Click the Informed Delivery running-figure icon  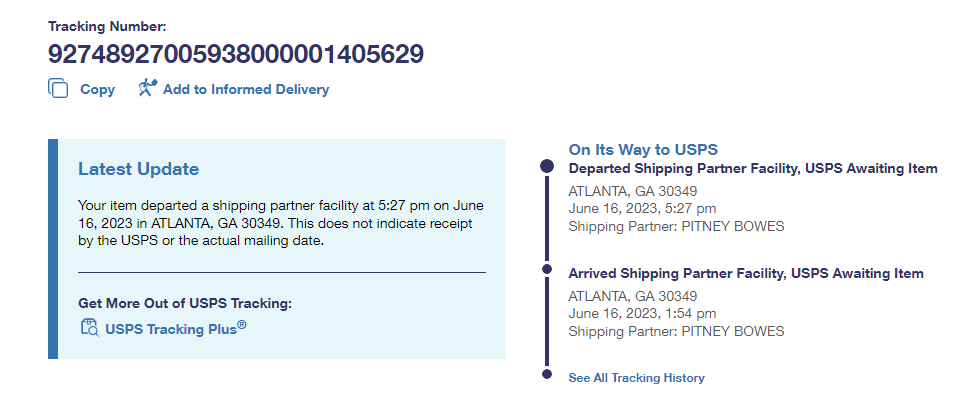tap(148, 88)
